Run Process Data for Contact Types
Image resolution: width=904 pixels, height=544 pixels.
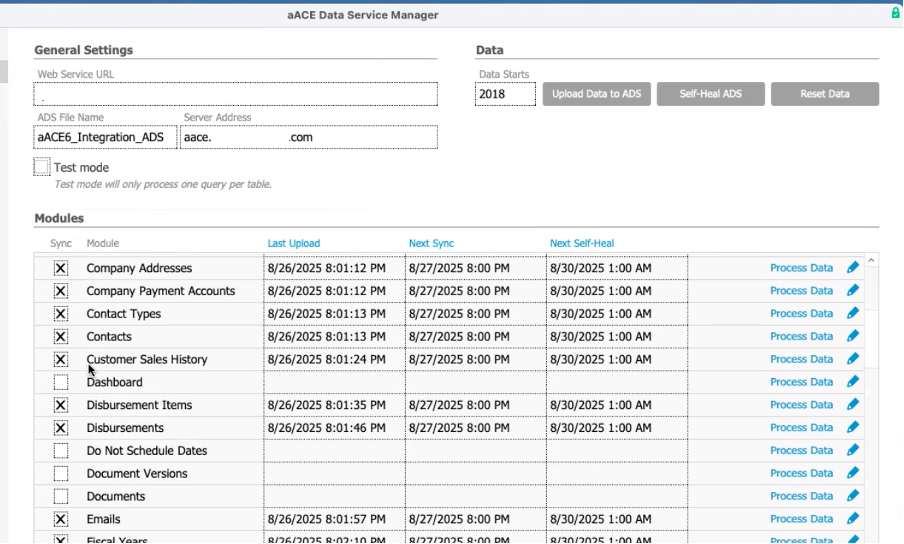coord(801,313)
